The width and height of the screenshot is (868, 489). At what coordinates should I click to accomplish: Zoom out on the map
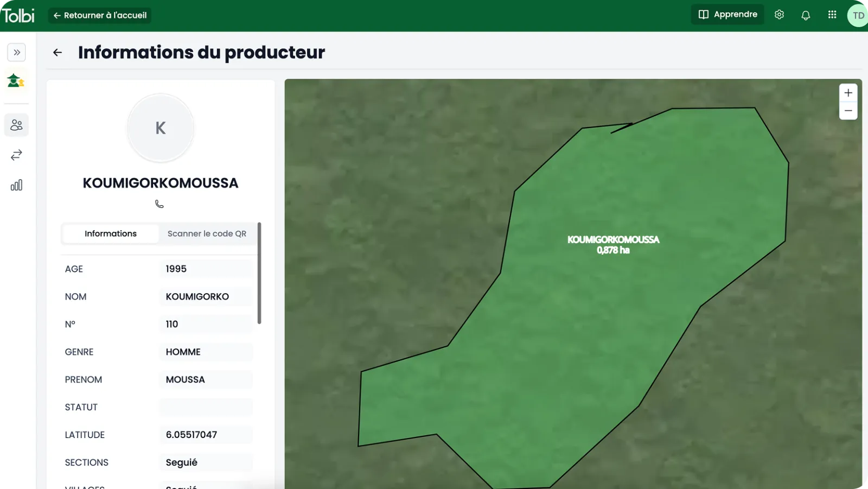click(x=848, y=111)
